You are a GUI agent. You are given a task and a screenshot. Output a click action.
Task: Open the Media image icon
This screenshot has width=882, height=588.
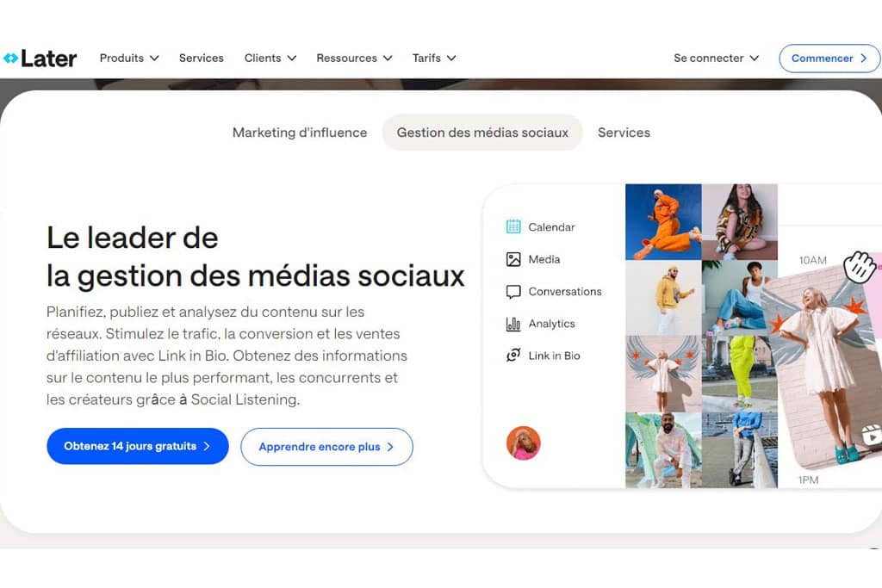pyautogui.click(x=513, y=259)
